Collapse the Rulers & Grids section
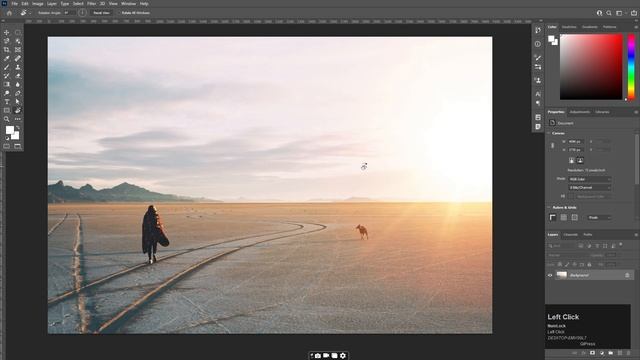This screenshot has width=640, height=360. pos(549,207)
